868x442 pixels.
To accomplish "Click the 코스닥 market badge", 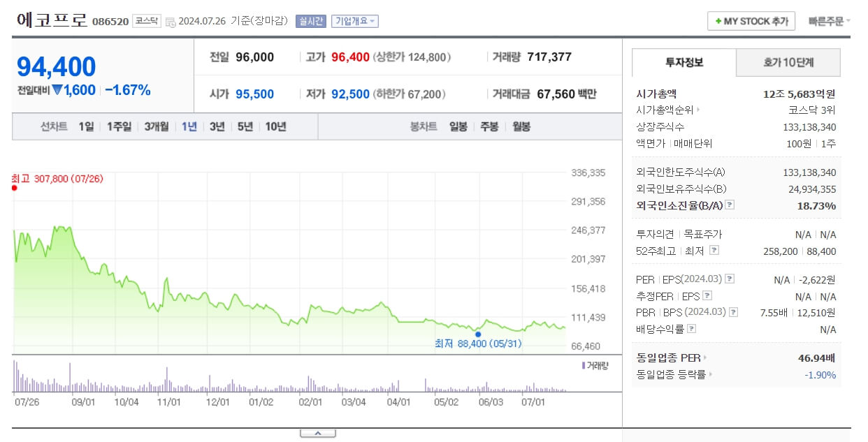I will click(x=147, y=21).
